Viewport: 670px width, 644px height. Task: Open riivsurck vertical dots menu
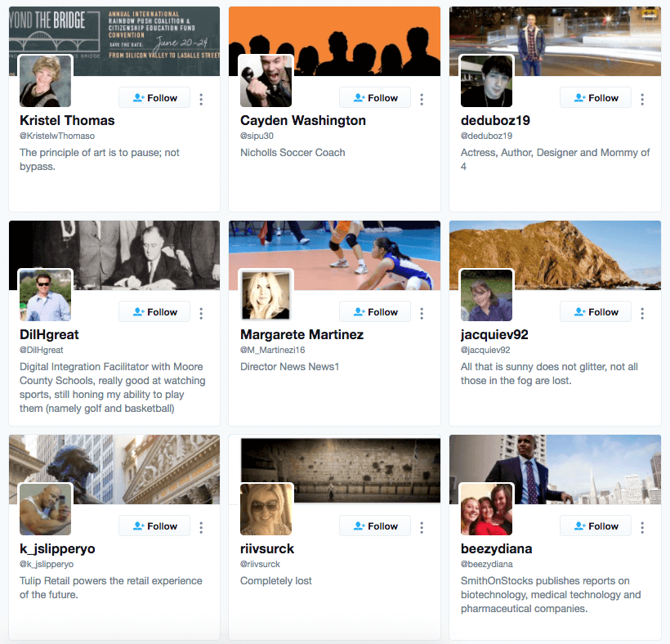pyautogui.click(x=422, y=527)
